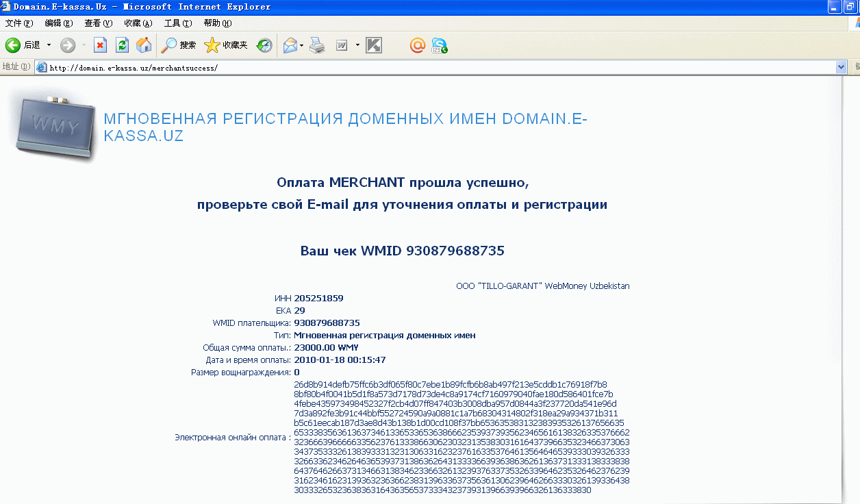Open the 收藏(A) menu
Image resolution: width=860 pixels, height=504 pixels.
tap(138, 23)
